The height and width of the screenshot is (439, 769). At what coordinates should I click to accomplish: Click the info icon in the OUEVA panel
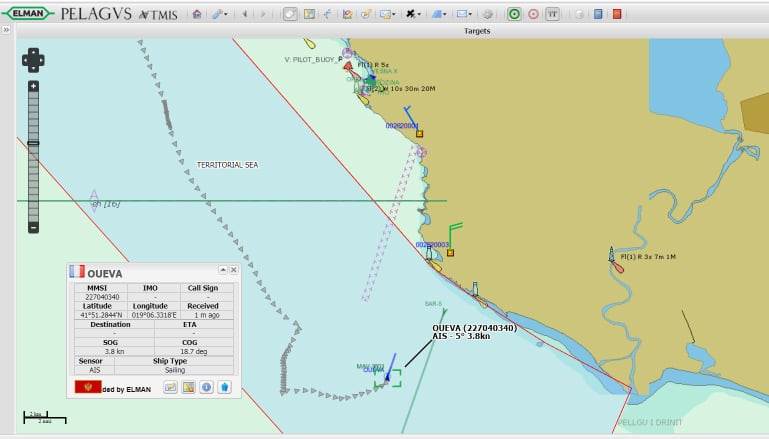point(206,387)
